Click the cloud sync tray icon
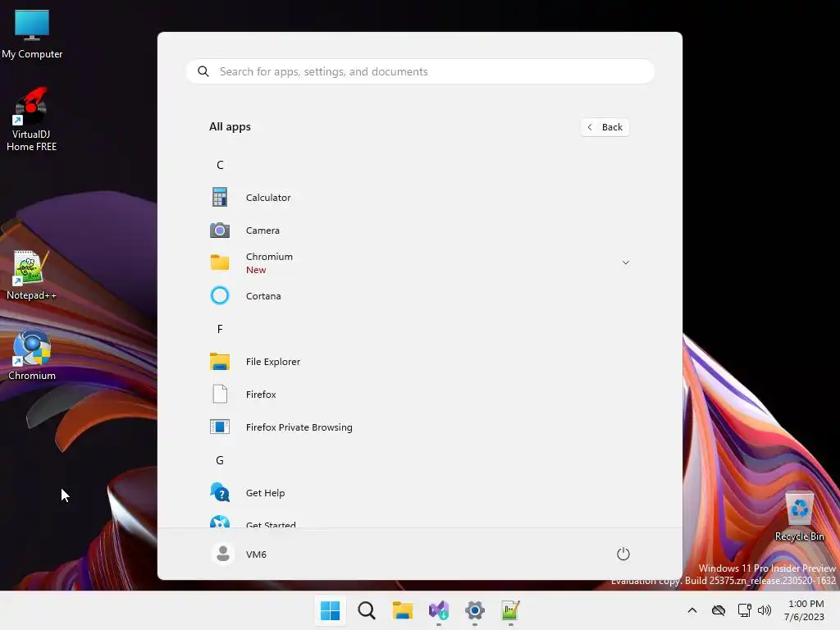 click(719, 610)
